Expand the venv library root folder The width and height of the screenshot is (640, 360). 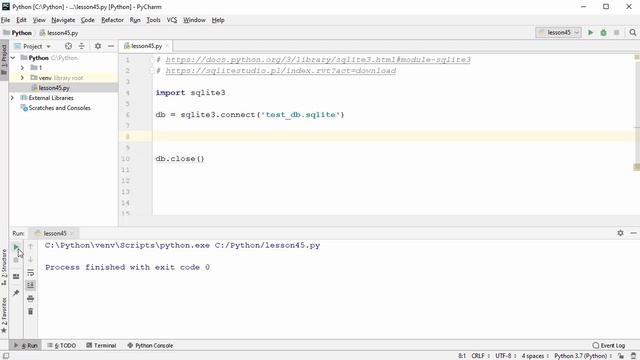tap(22, 78)
